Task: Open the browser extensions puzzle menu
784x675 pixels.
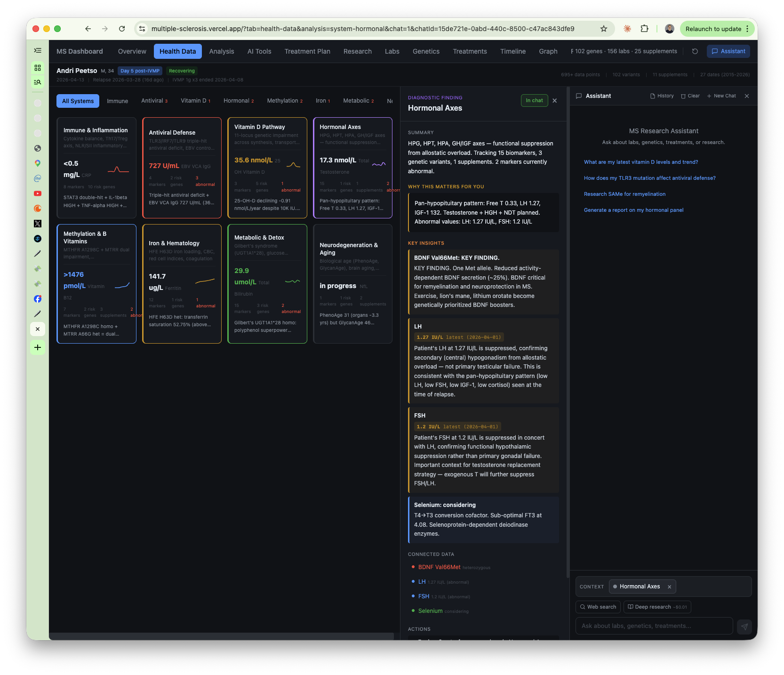Action: coord(644,29)
